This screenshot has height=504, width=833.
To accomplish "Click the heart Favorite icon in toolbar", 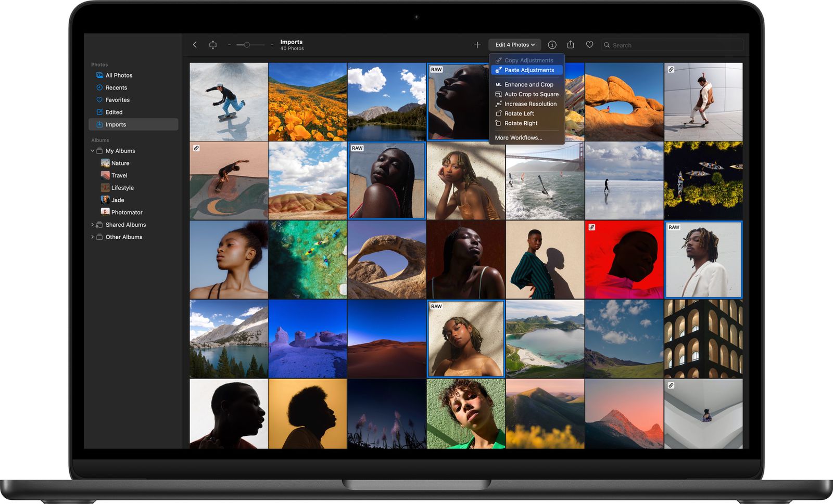I will point(589,45).
